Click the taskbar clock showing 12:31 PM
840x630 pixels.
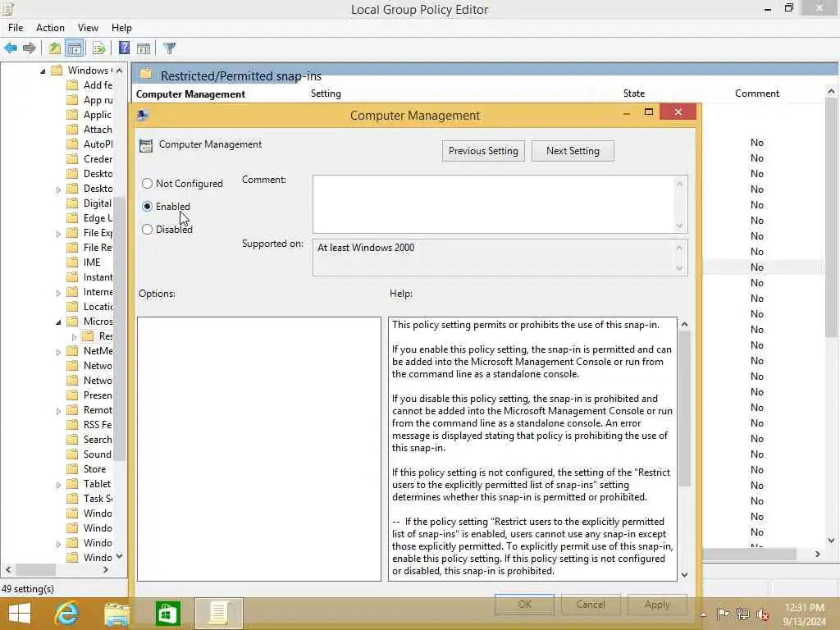pos(804,608)
